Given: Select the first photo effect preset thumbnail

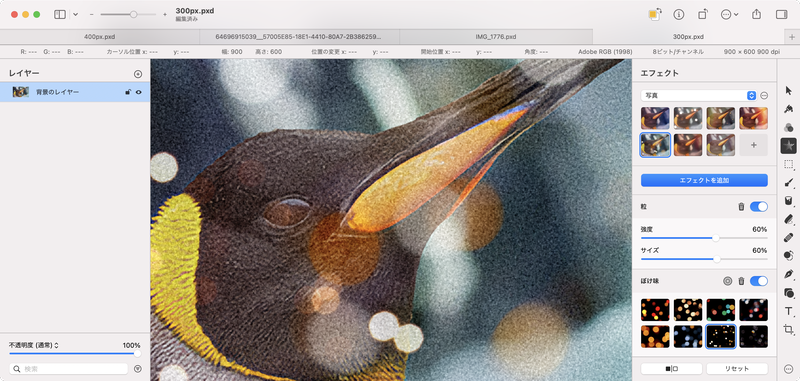Looking at the screenshot, I should click(655, 118).
